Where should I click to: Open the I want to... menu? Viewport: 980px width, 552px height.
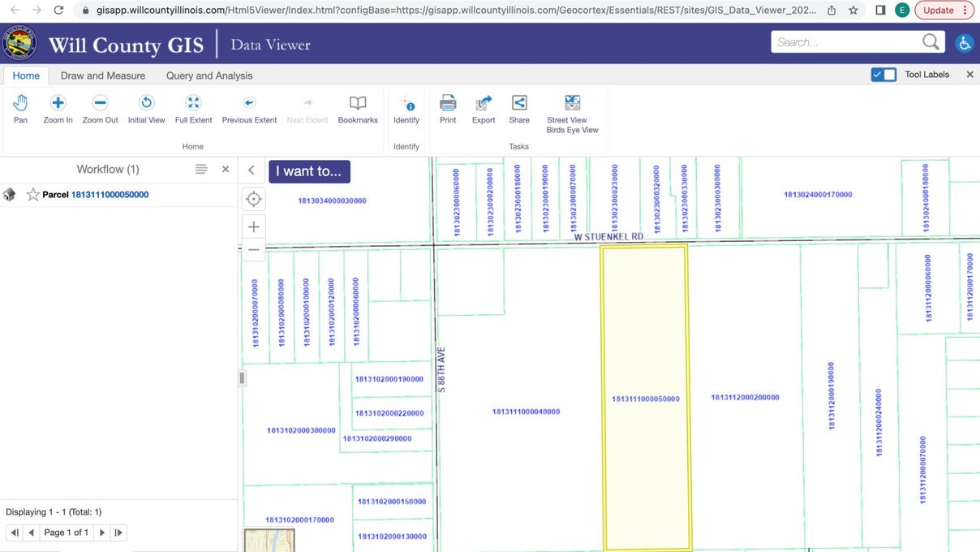[x=309, y=171]
